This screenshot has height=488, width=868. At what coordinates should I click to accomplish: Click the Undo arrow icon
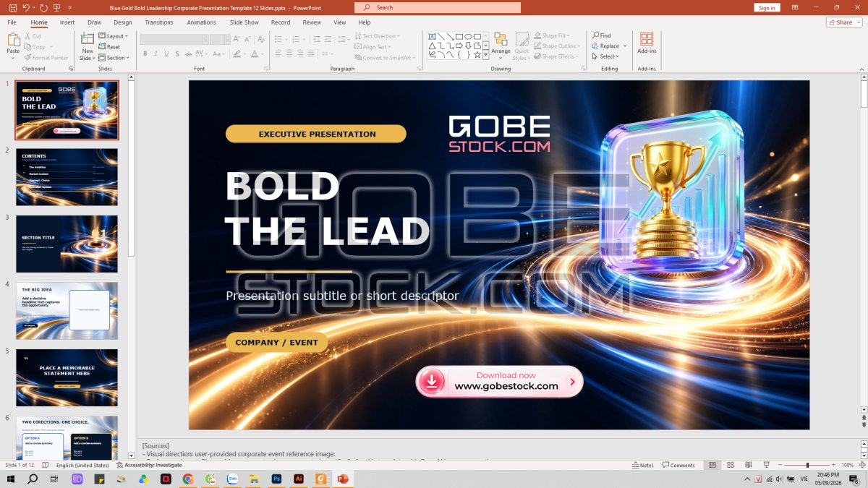[x=26, y=7]
